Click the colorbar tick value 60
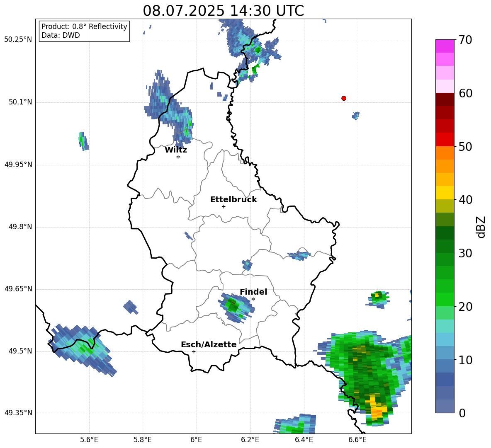The height and width of the screenshot is (448, 491). [x=465, y=93]
